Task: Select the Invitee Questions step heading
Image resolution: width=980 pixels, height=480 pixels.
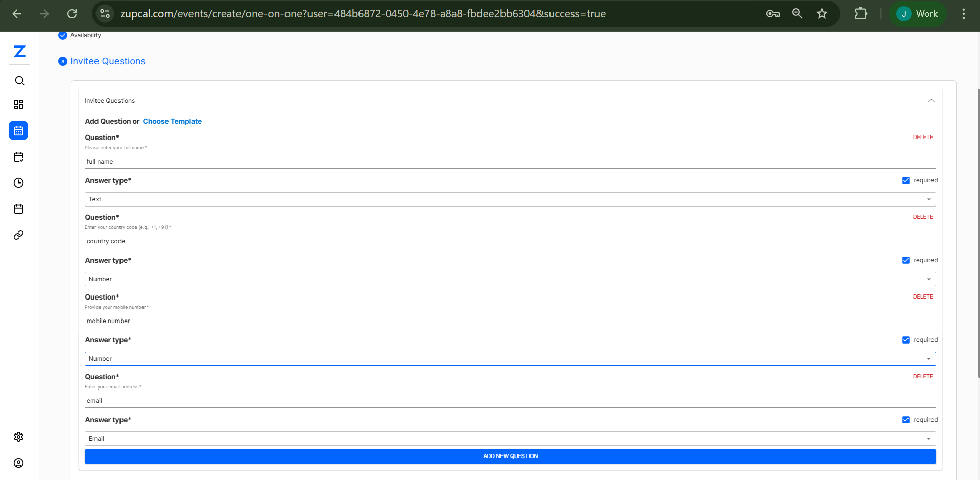Action: click(108, 61)
